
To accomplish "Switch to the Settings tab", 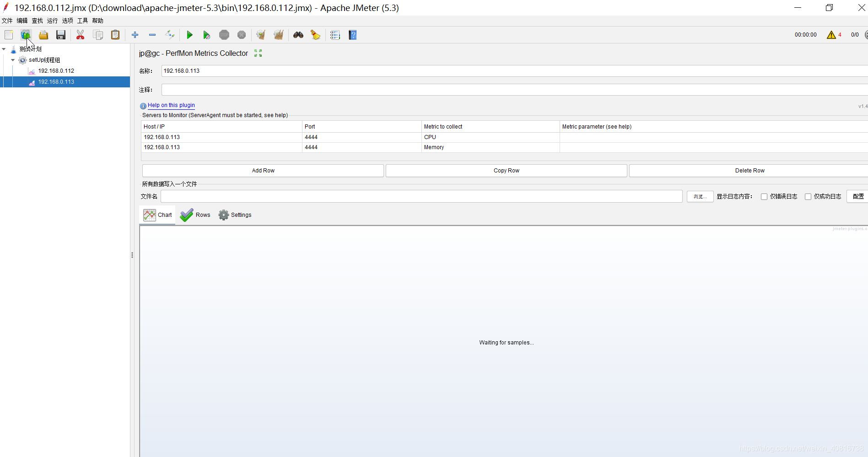I will click(235, 215).
